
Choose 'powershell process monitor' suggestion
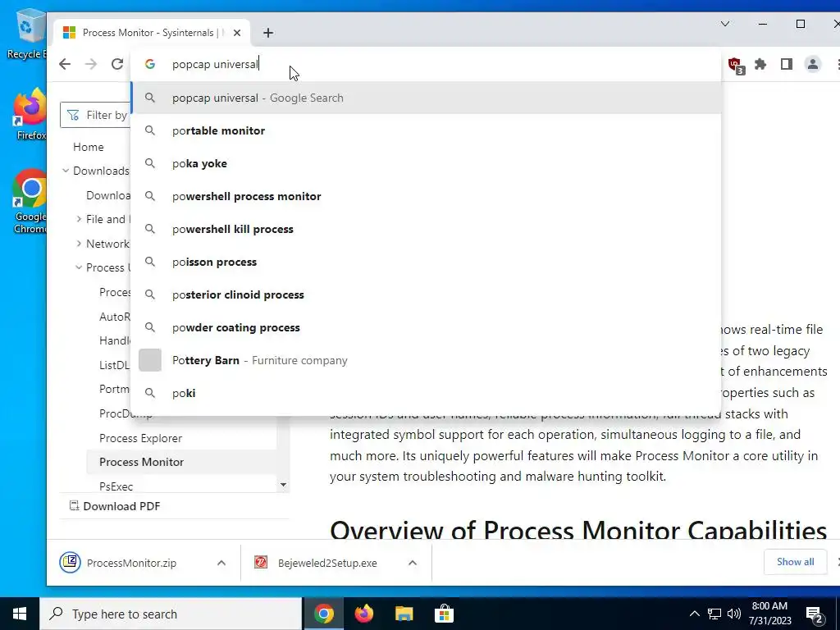pos(426,196)
